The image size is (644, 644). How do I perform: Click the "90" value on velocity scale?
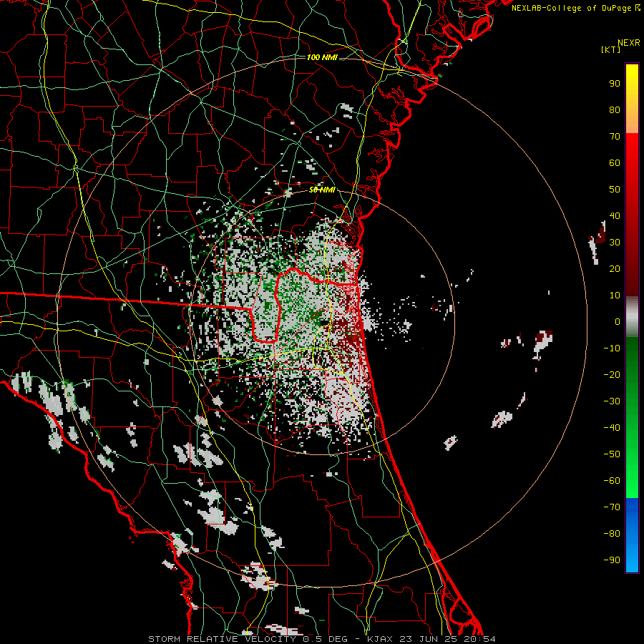(x=615, y=84)
